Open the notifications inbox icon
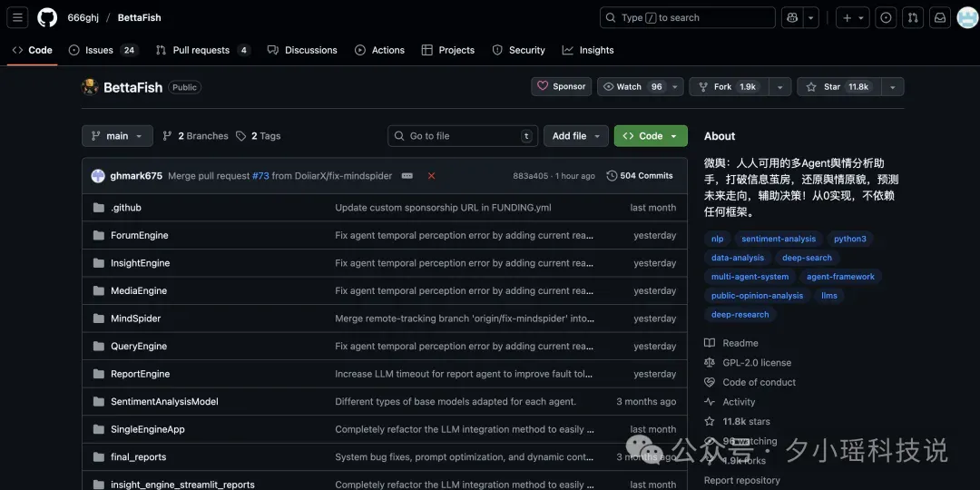980x490 pixels. pyautogui.click(x=940, y=17)
